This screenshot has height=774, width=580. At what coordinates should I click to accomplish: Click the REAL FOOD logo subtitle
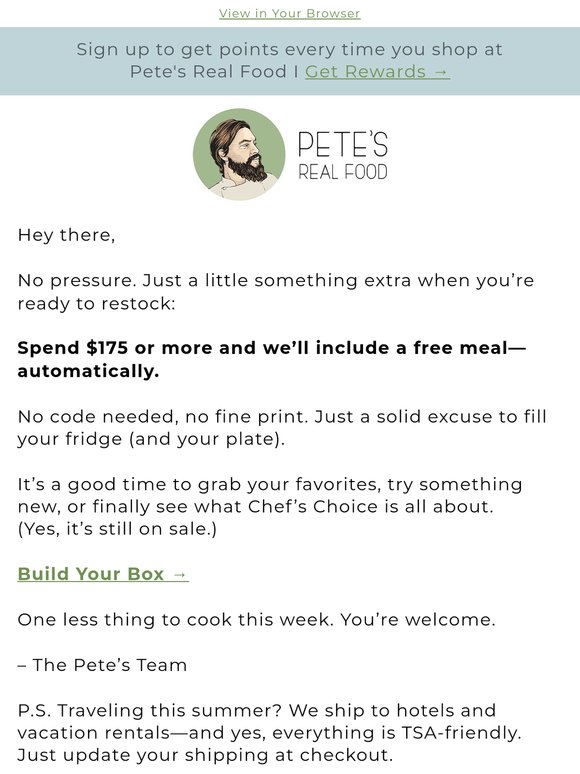[x=343, y=172]
